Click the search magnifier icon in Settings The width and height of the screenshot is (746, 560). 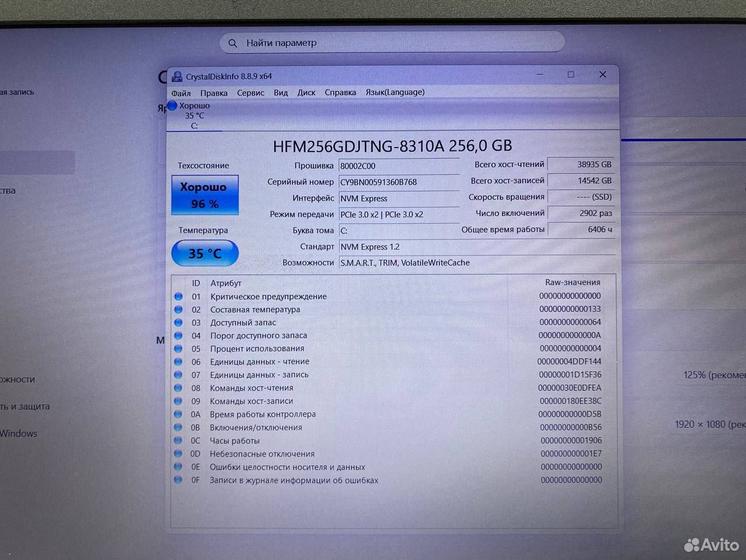point(233,43)
